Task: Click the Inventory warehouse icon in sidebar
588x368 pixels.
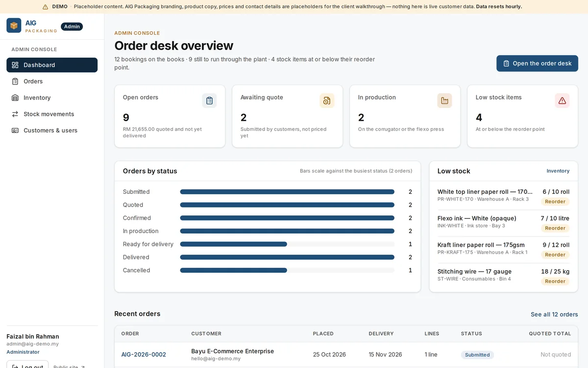Action: click(15, 98)
